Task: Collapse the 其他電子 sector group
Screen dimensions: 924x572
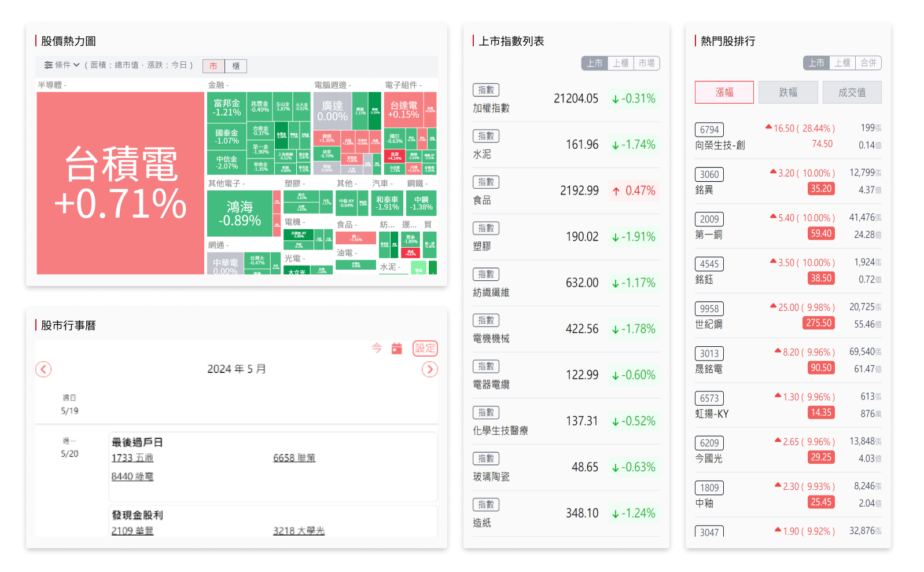Action: 226,184
